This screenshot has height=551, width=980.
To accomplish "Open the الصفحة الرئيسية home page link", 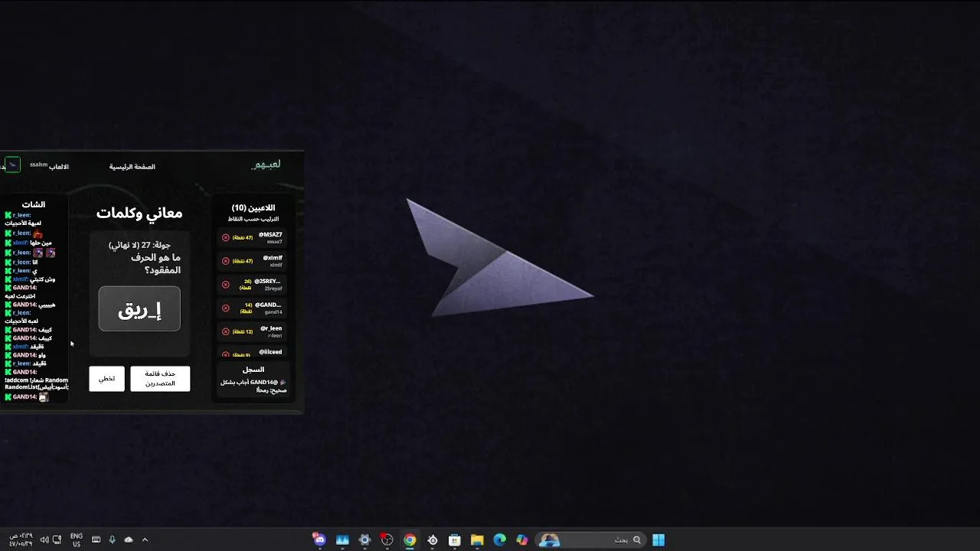I will point(132,167).
